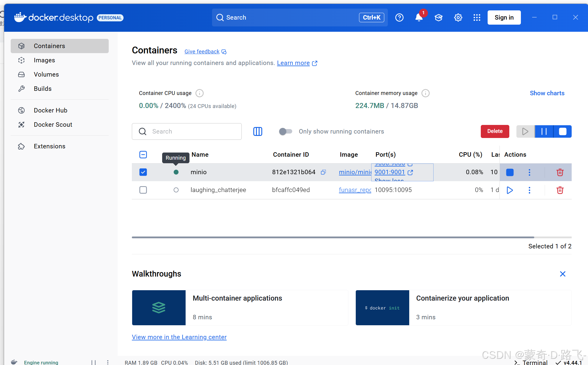This screenshot has height=365, width=588.
Task: Open the Give feedback link
Action: (202, 52)
